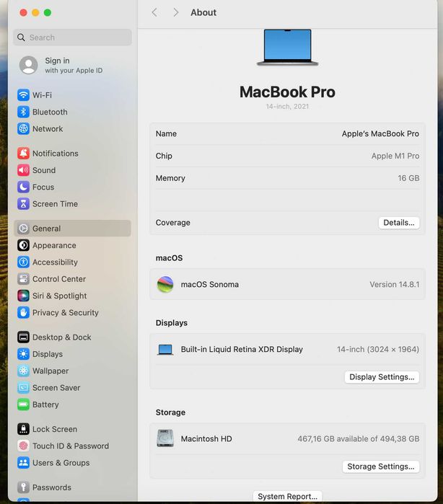Open Notifications bell icon
Image resolution: width=443 pixels, height=504 pixels.
pos(23,154)
